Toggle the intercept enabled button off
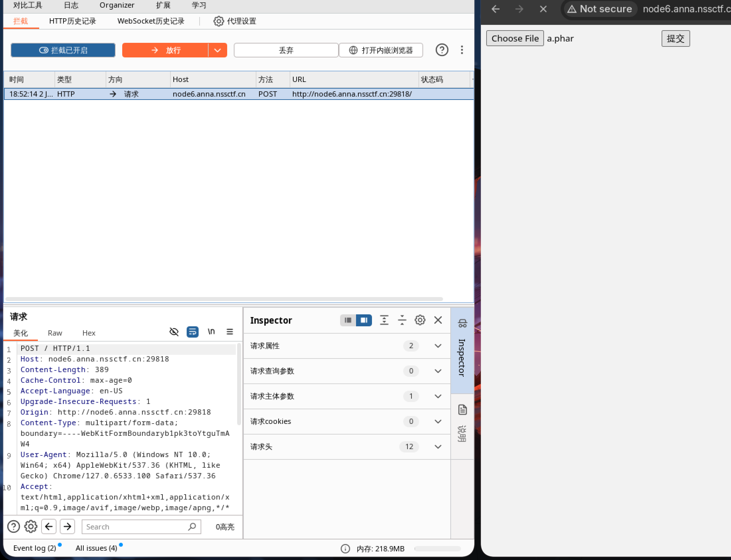The image size is (731, 560). click(x=63, y=50)
